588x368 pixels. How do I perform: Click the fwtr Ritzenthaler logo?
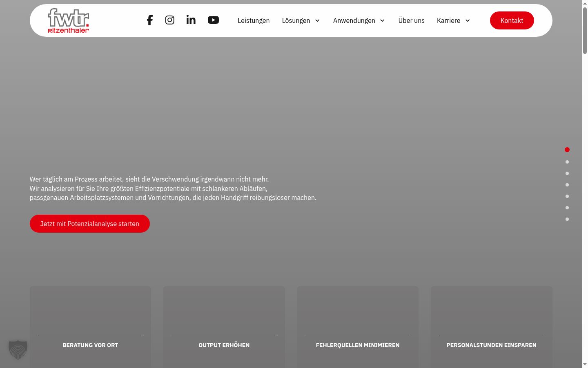pyautogui.click(x=69, y=20)
